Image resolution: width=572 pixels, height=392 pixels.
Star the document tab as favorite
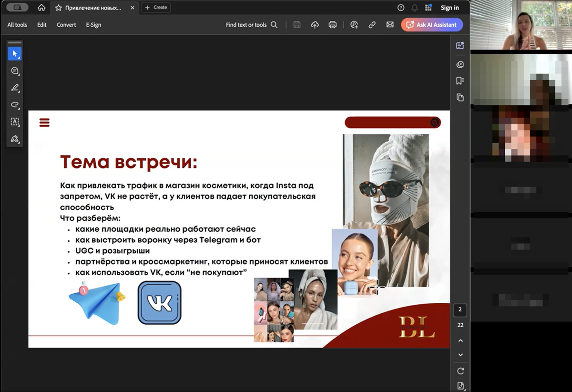58,8
